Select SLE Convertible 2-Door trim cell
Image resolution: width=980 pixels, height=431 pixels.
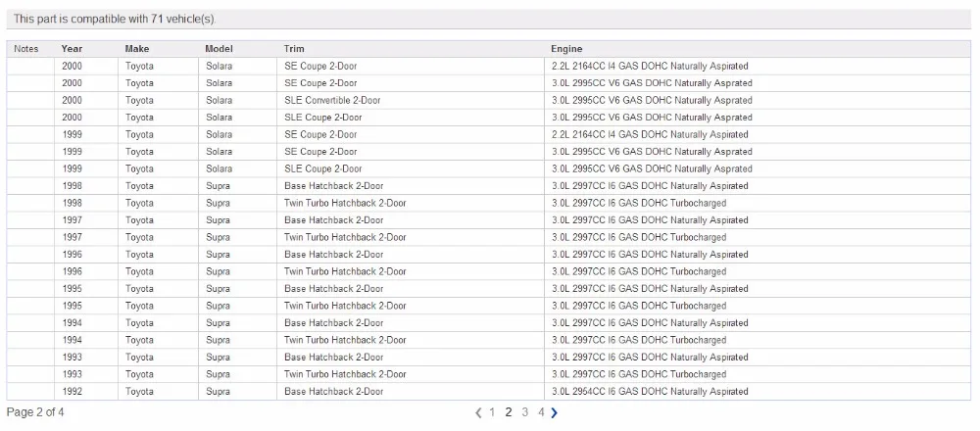pos(410,101)
